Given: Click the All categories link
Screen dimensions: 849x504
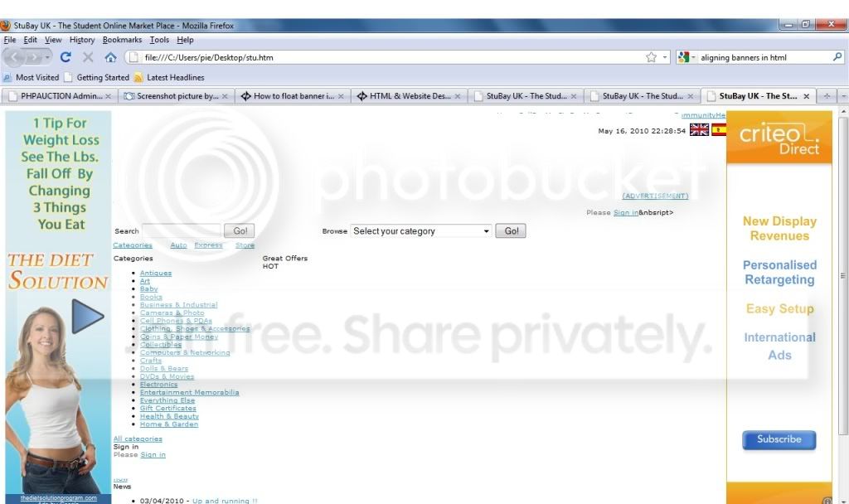Looking at the screenshot, I should pos(138,439).
